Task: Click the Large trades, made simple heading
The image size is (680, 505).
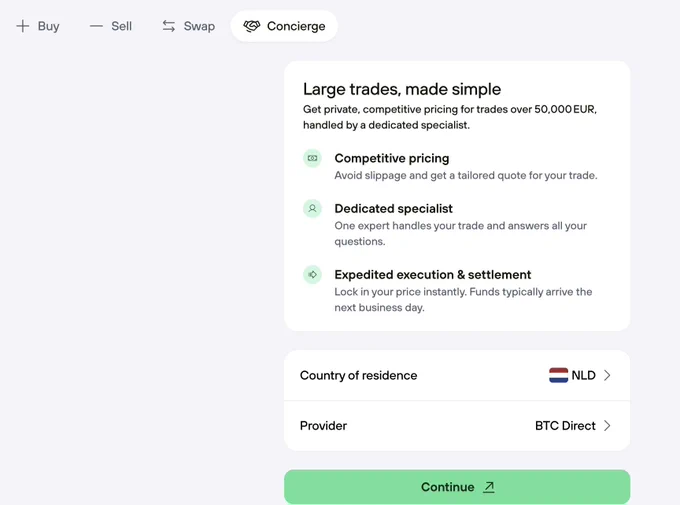Action: click(x=402, y=89)
